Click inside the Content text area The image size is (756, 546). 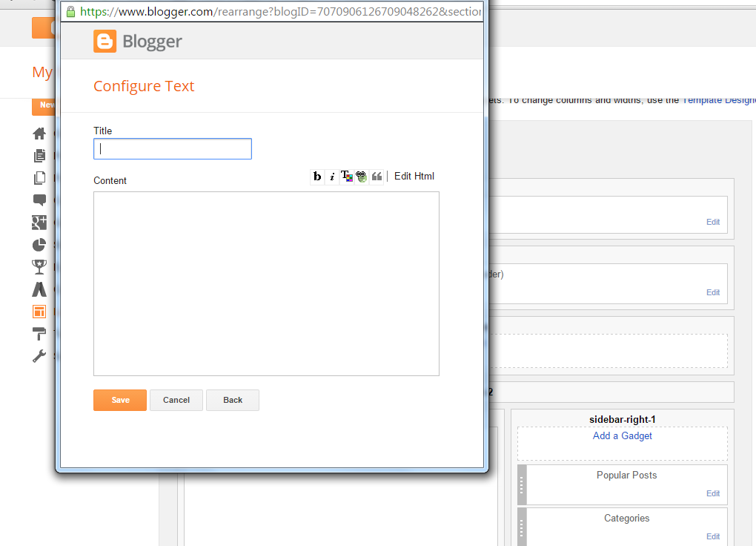pyautogui.click(x=266, y=284)
